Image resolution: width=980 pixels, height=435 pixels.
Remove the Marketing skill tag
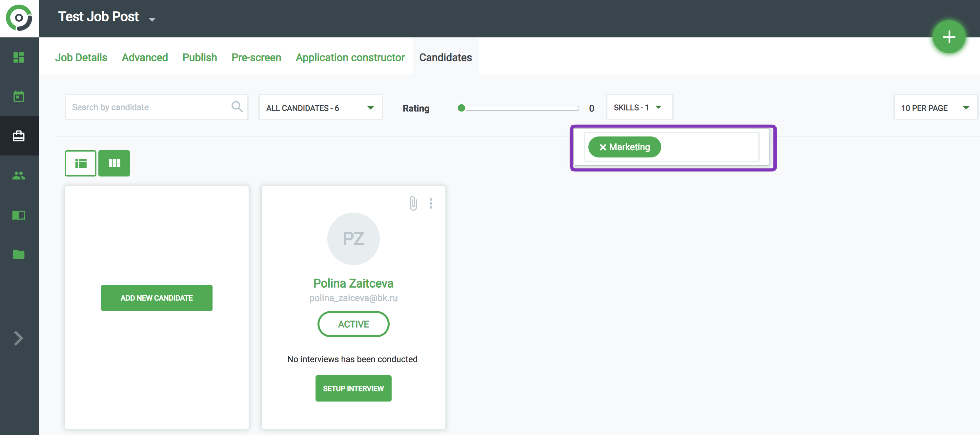[602, 147]
